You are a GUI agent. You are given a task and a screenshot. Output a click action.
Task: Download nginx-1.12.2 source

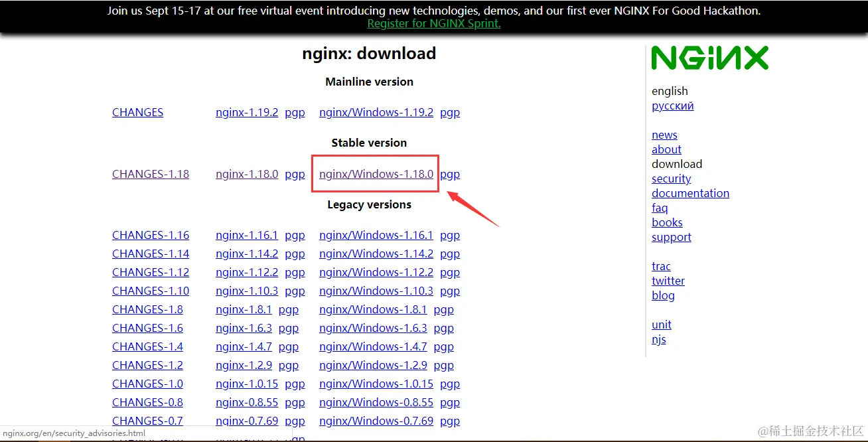point(247,272)
